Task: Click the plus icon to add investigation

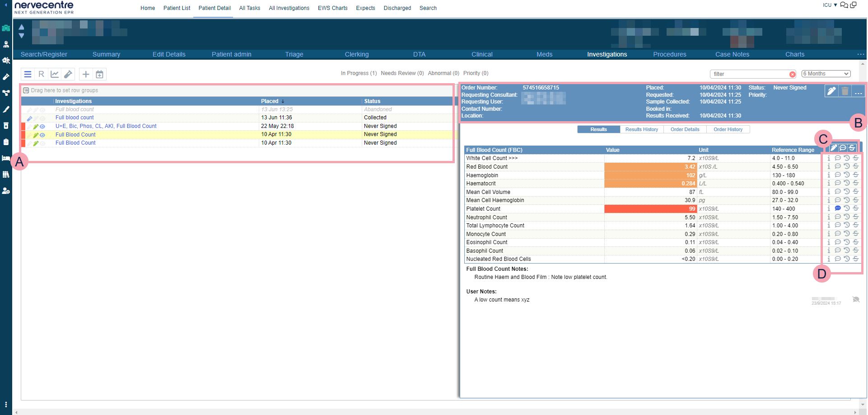Action: (86, 74)
